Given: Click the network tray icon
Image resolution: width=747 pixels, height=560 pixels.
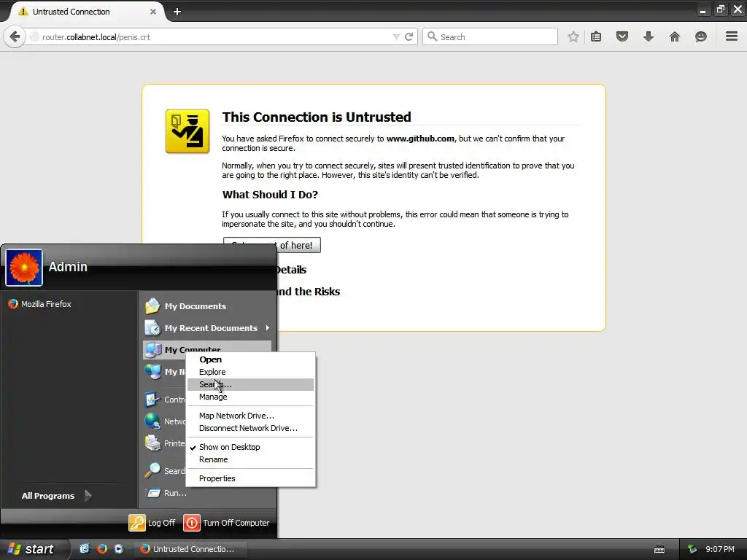Looking at the screenshot, I should [x=692, y=549].
